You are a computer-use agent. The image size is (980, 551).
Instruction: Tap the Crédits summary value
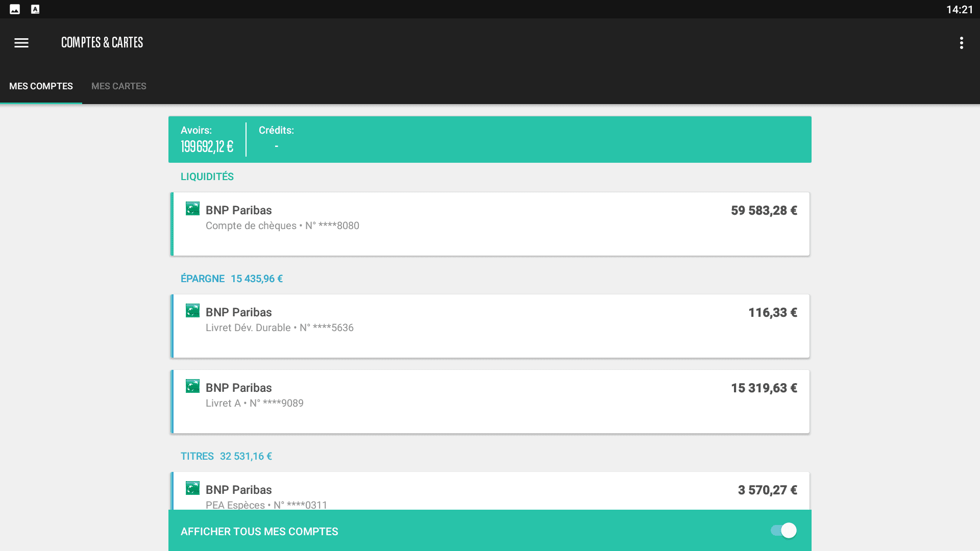point(276,146)
